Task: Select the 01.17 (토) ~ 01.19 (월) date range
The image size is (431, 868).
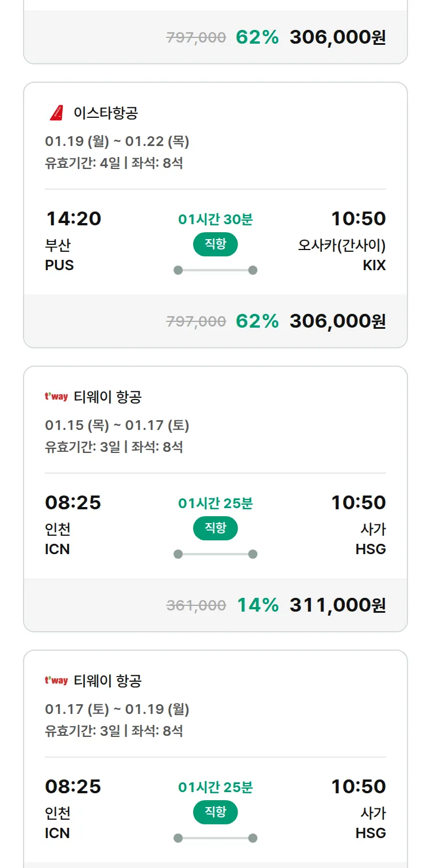Action: click(x=117, y=709)
